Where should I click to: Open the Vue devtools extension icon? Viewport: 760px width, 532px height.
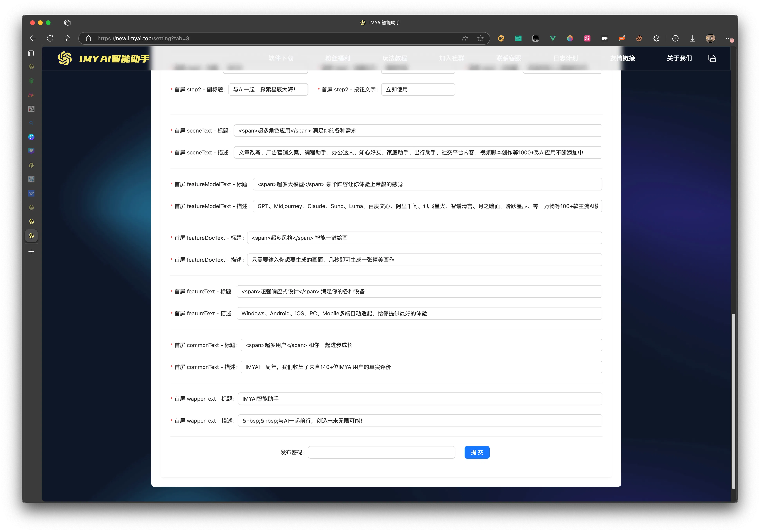pyautogui.click(x=553, y=38)
